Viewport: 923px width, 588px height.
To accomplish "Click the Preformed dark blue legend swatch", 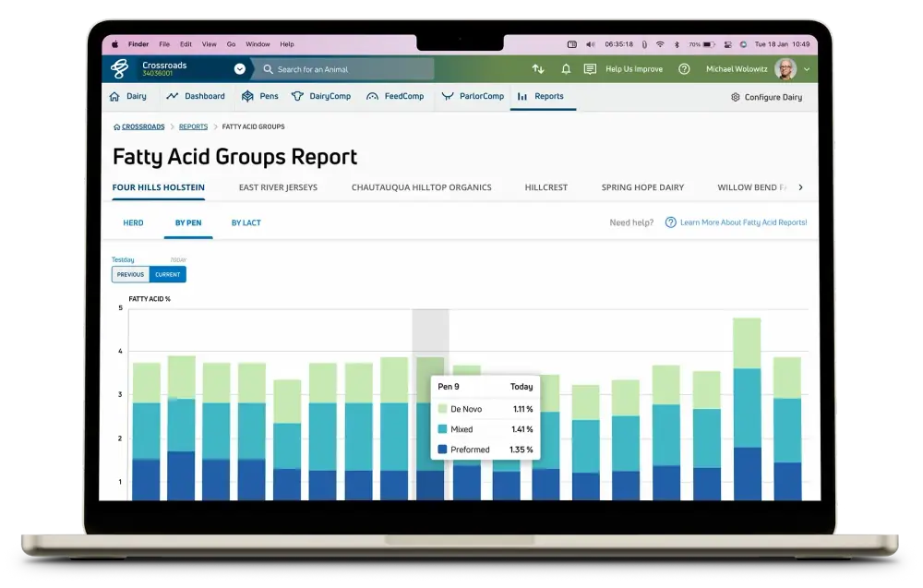I will (443, 450).
